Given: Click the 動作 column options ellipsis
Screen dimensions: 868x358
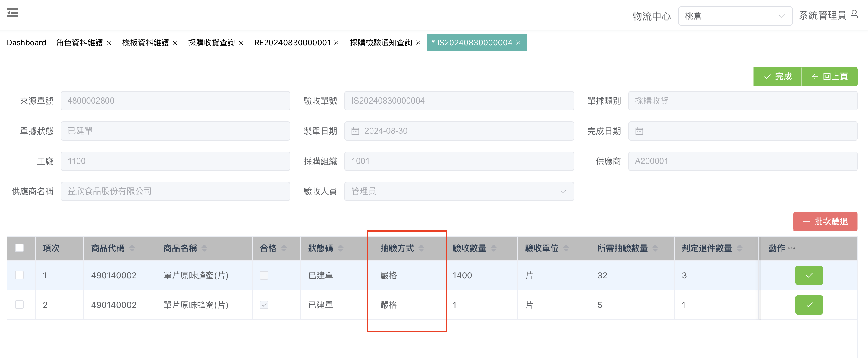Looking at the screenshot, I should 791,248.
